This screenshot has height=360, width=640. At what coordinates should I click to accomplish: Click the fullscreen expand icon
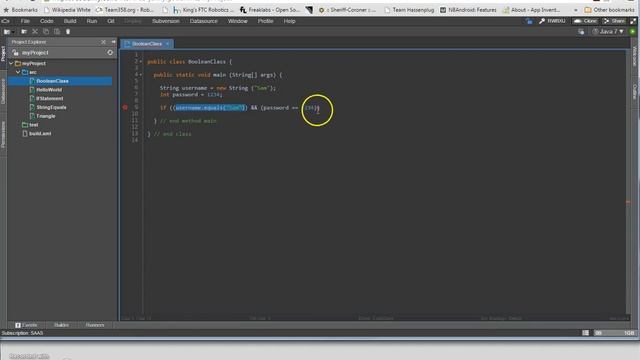(x=633, y=21)
